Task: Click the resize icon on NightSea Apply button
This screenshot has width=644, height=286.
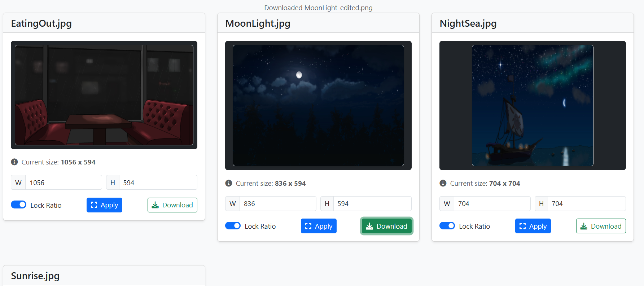Action: [523, 226]
